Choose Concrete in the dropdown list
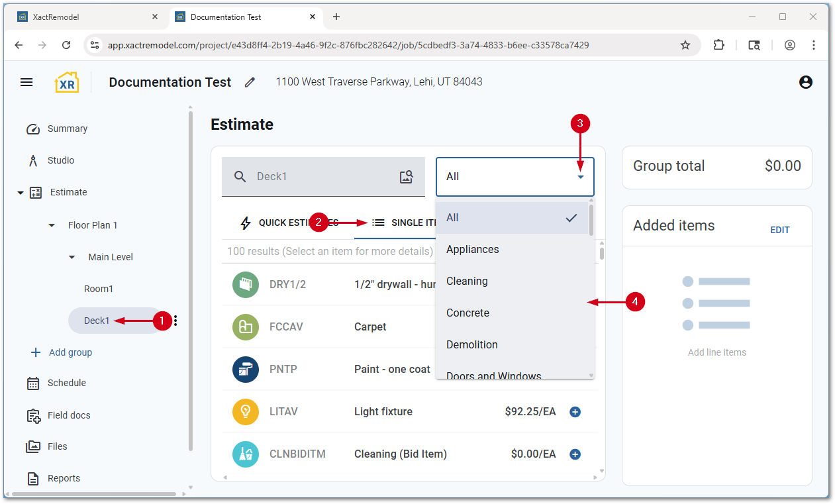This screenshot has width=835, height=504. (467, 313)
